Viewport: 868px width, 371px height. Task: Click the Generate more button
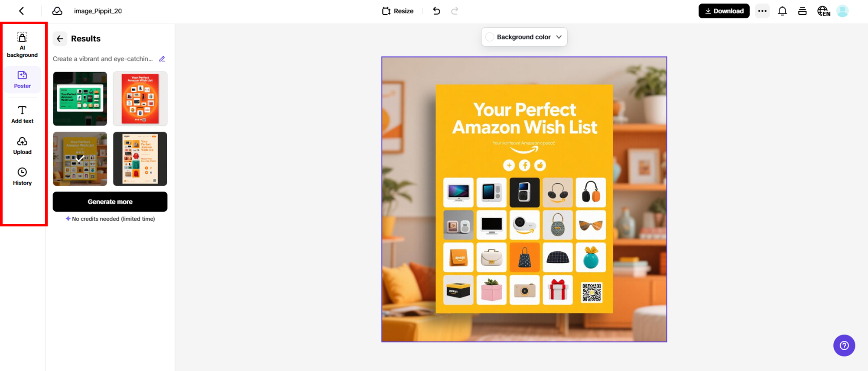coord(110,202)
